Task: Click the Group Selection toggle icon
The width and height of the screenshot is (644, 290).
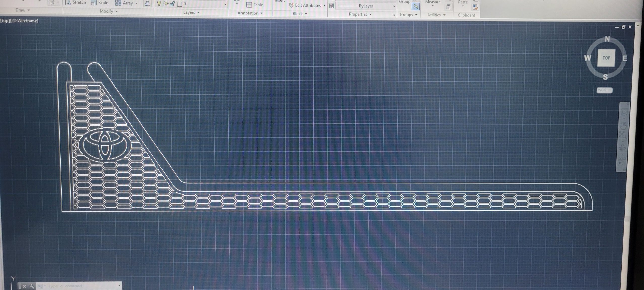Action: click(x=416, y=7)
